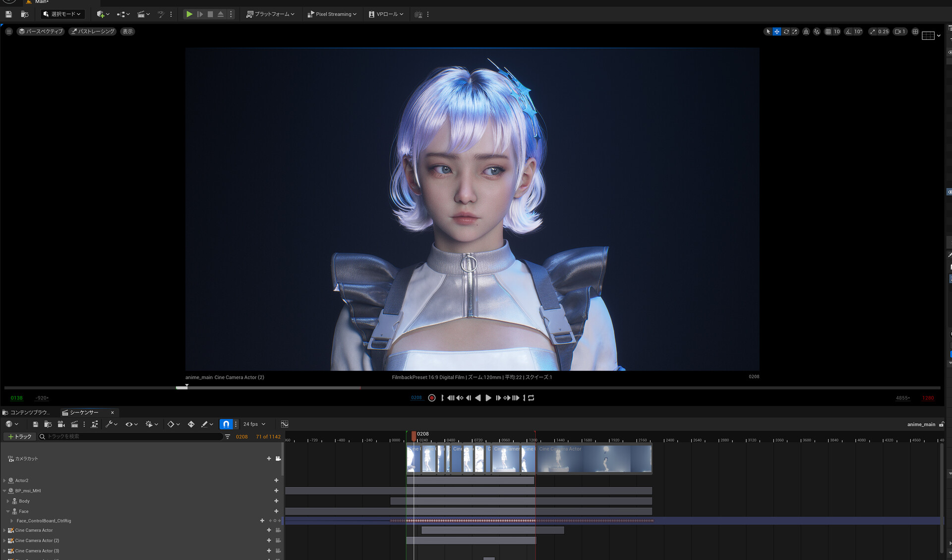Select the Rotate tool in the viewport toolbar
The height and width of the screenshot is (560, 952).
pyautogui.click(x=786, y=31)
